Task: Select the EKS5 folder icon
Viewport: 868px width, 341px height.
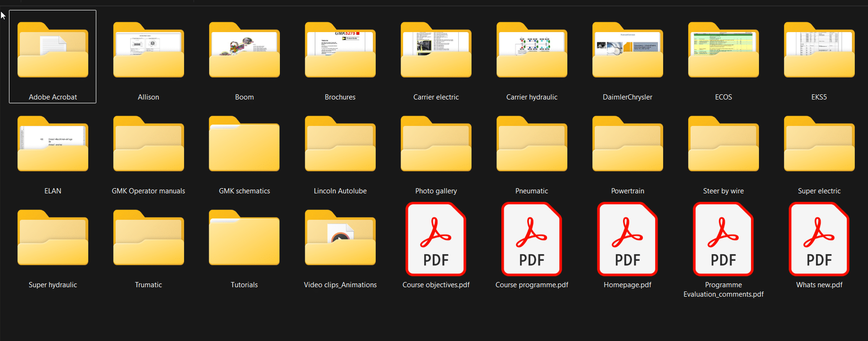Action: [819, 50]
